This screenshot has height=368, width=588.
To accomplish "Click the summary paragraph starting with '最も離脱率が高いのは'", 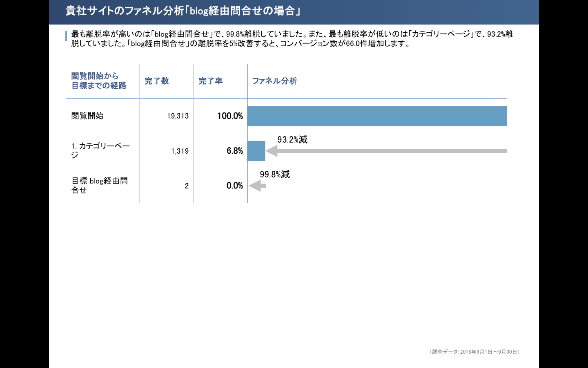I will click(292, 39).
